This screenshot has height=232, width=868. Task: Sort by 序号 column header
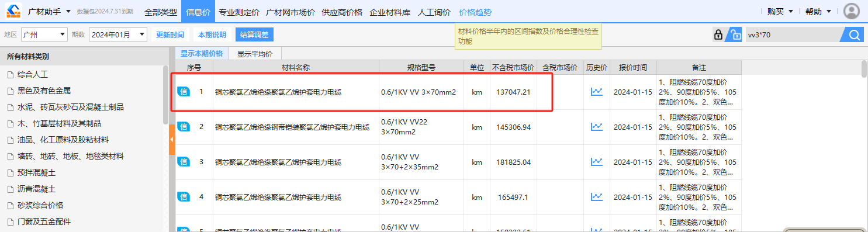point(194,67)
